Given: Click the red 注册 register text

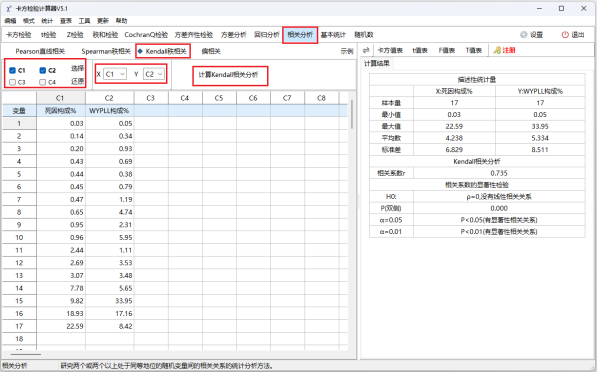Looking at the screenshot, I should 509,50.
